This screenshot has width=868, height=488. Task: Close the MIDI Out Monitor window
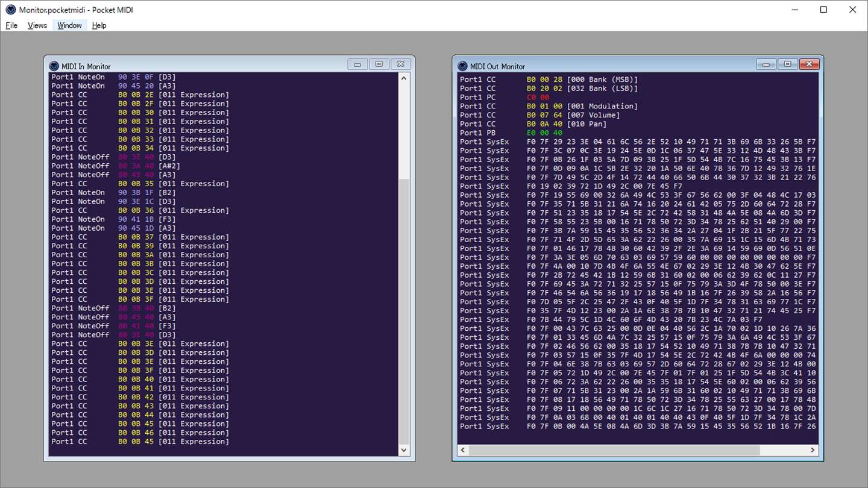[810, 64]
